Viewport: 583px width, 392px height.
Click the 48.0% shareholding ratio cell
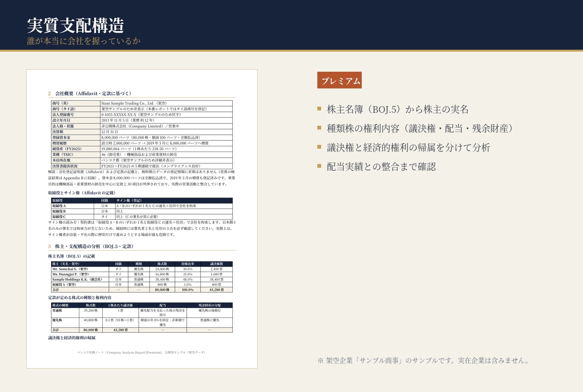click(188, 279)
